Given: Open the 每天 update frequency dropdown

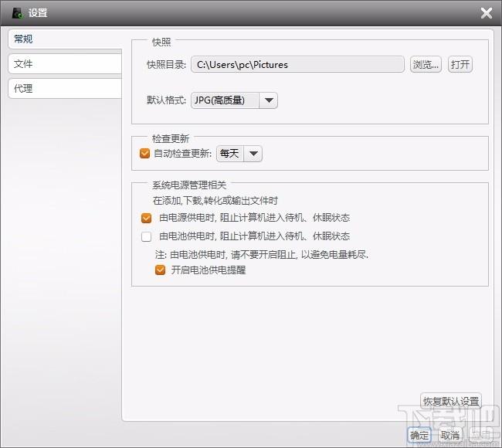Looking at the screenshot, I should pos(239,154).
